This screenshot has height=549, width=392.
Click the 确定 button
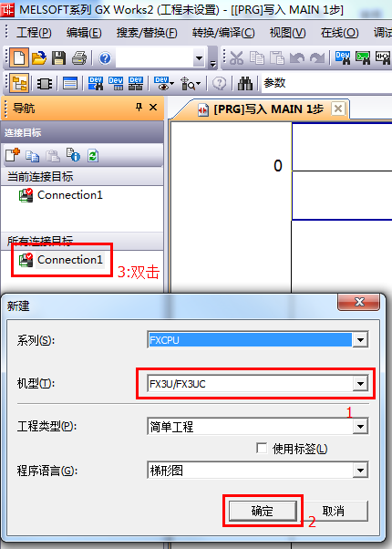[263, 511]
